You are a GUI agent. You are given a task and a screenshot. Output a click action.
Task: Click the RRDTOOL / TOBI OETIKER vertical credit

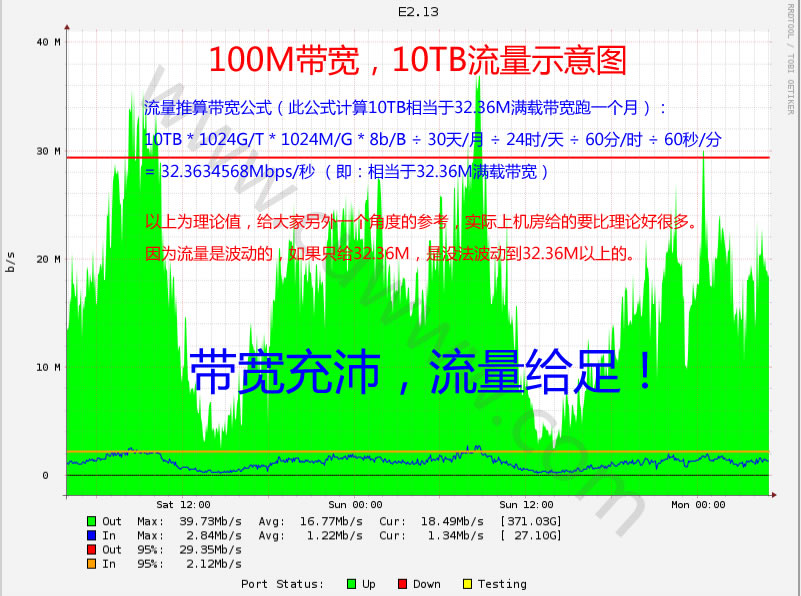click(x=791, y=59)
